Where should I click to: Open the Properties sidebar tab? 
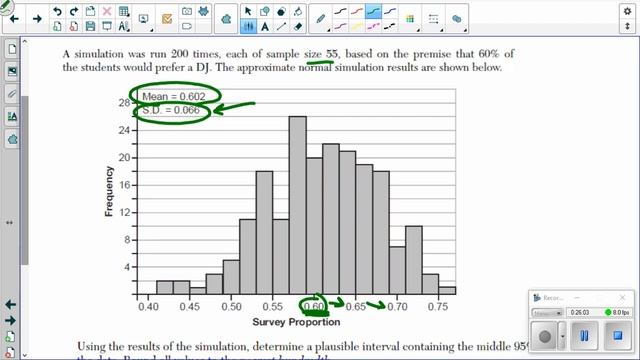[x=12, y=117]
